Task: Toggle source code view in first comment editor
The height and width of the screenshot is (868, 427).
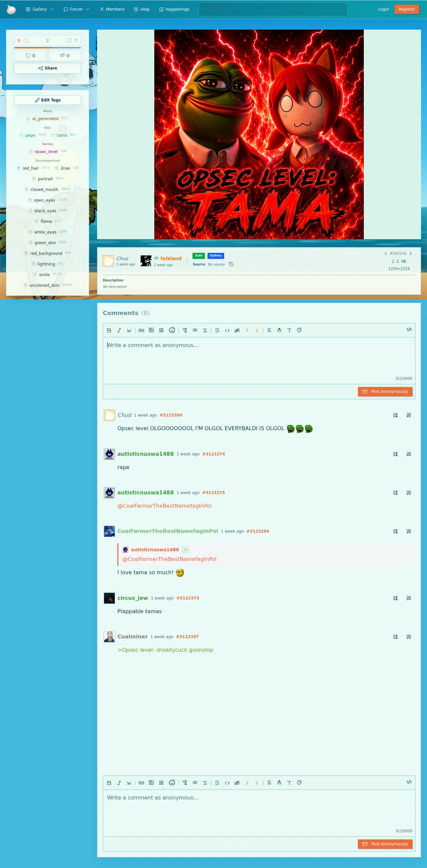Action: pyautogui.click(x=409, y=330)
